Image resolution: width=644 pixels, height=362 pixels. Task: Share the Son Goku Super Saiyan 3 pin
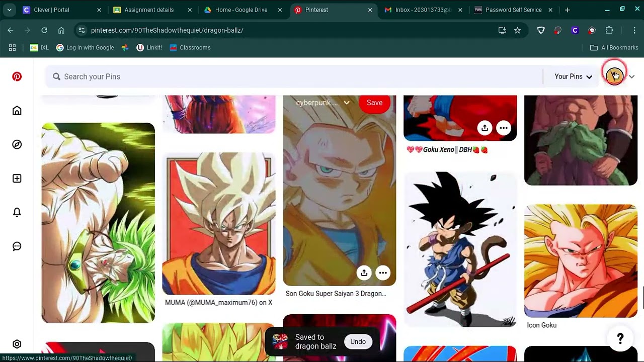(x=364, y=273)
